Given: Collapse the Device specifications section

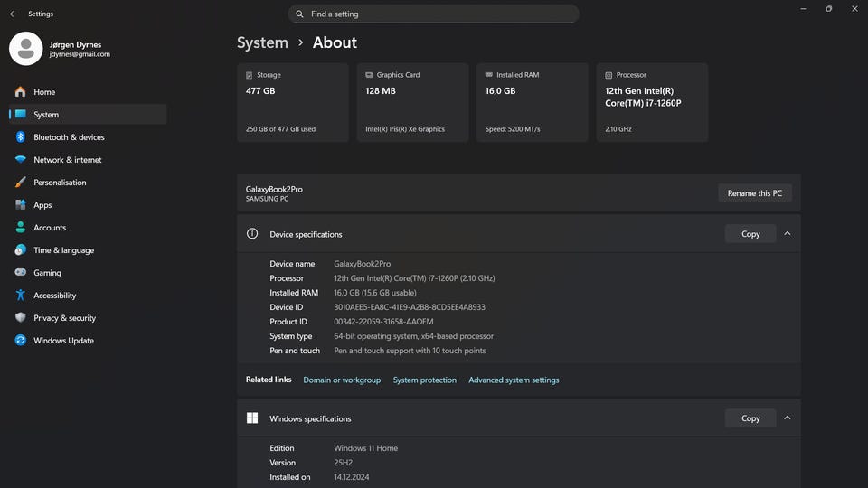Looking at the screenshot, I should pyautogui.click(x=788, y=234).
